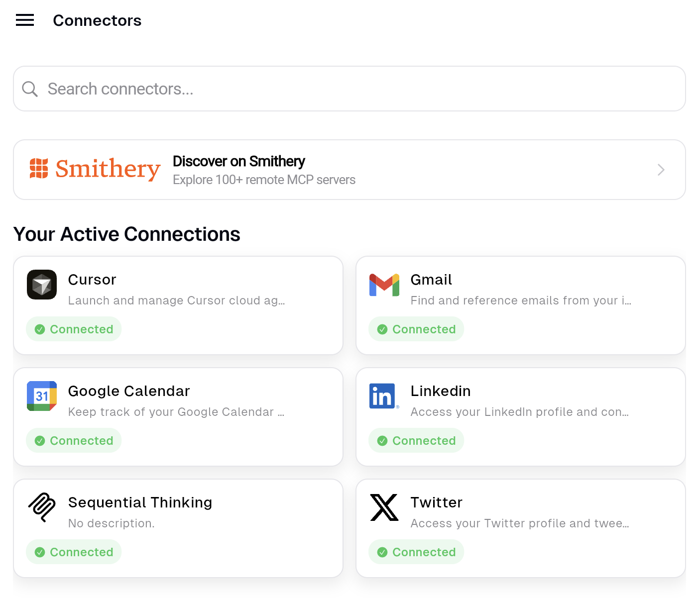The image size is (700, 598).
Task: Click Google Calendar's Connected badge
Action: (x=74, y=441)
